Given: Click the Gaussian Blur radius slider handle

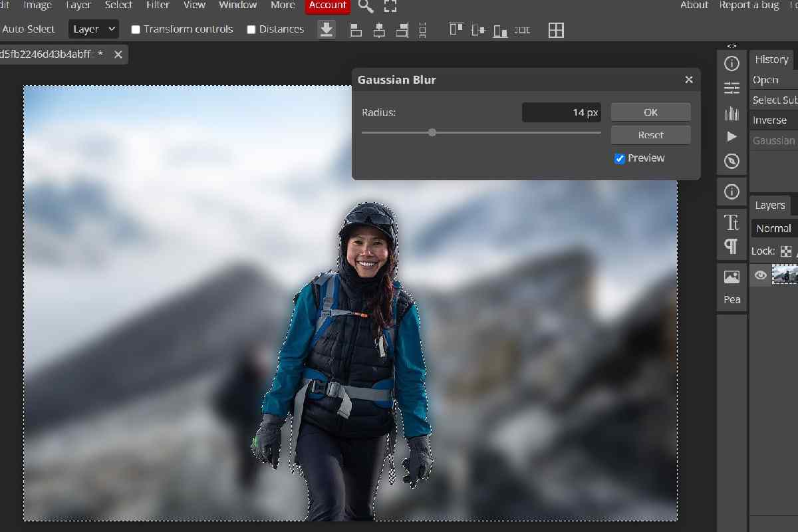Looking at the screenshot, I should point(432,132).
